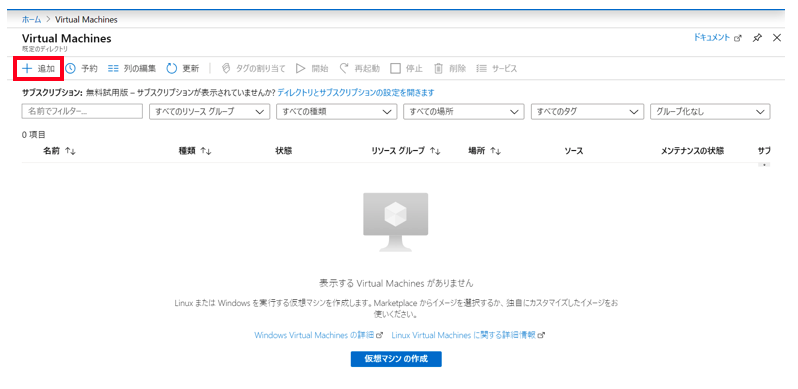The height and width of the screenshot is (389, 798).
Task: Sort by 場所 column
Action: coord(485,151)
